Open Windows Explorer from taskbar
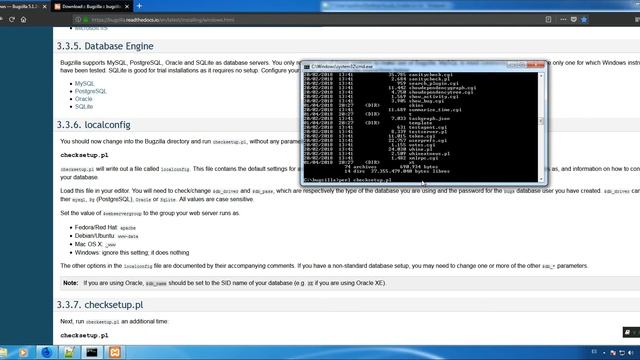This screenshot has width=640, height=360. pyautogui.click(x=3, y=352)
